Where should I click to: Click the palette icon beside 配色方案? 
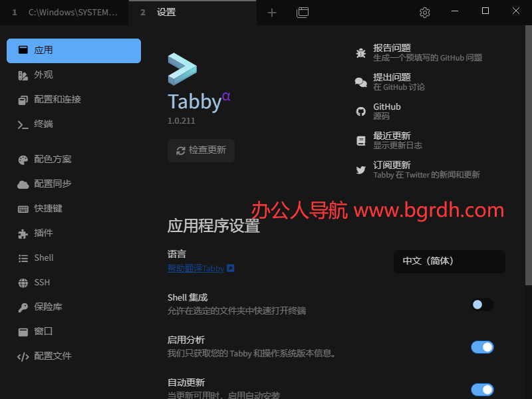[x=23, y=160]
